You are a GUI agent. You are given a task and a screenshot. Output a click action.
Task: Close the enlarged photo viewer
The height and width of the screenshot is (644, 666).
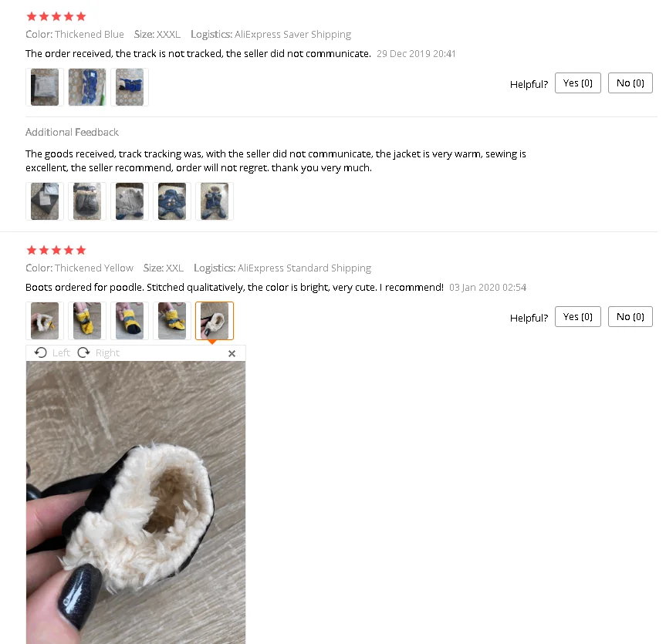tap(232, 353)
